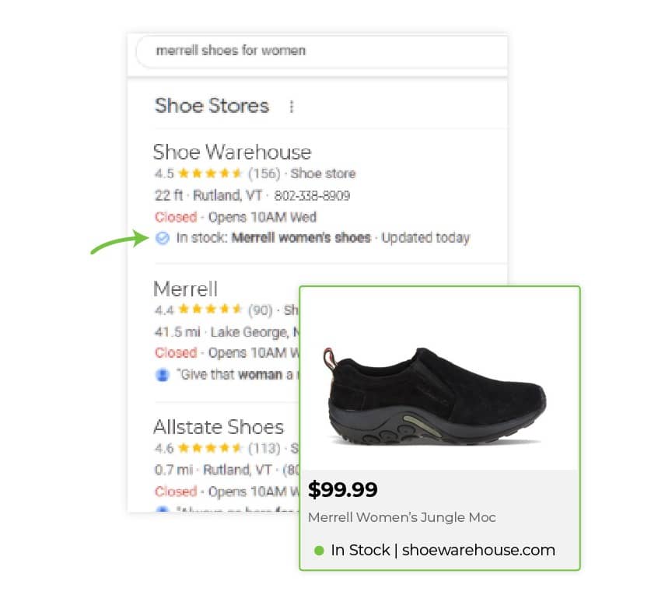Click the Shoe Stores heading
The height and width of the screenshot is (616, 672).
click(212, 106)
